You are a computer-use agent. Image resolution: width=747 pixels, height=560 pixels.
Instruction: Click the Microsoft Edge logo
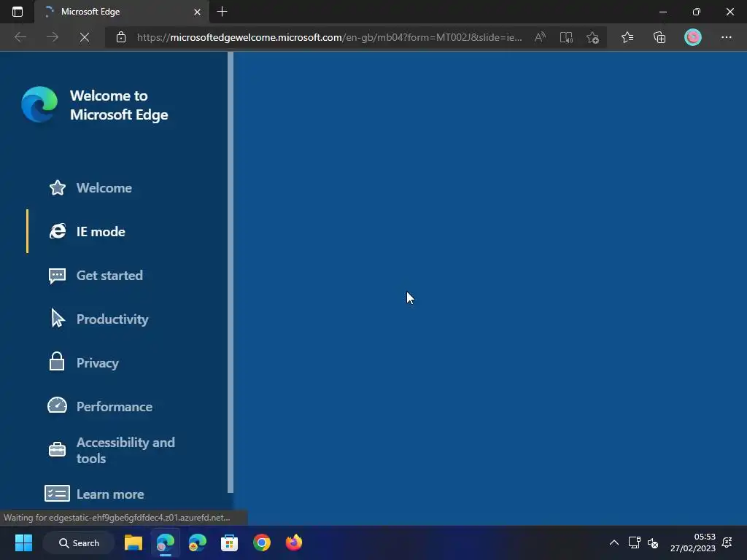(x=39, y=104)
